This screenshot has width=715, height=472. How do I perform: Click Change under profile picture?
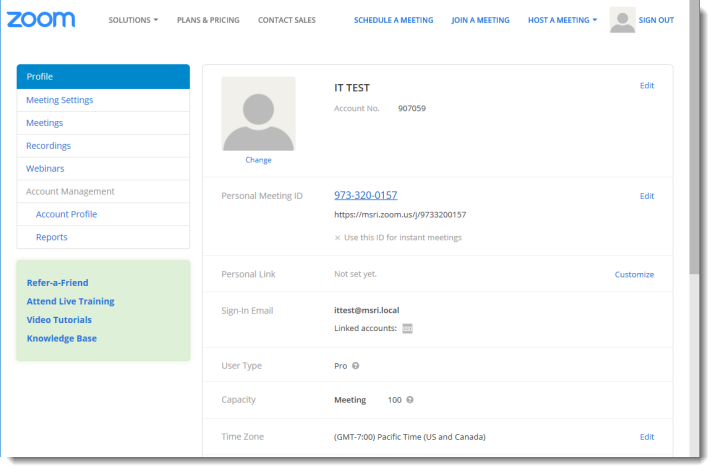[x=258, y=160]
